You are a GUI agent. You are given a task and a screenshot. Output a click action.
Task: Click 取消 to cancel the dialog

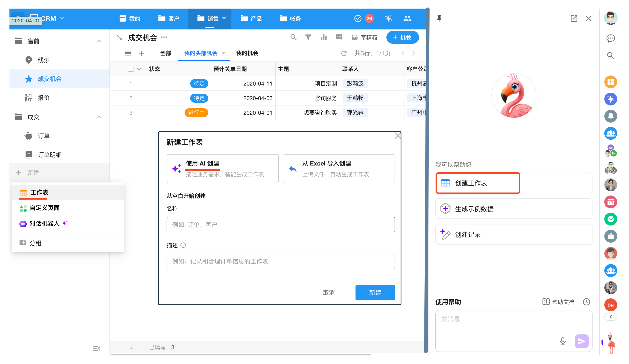click(328, 292)
